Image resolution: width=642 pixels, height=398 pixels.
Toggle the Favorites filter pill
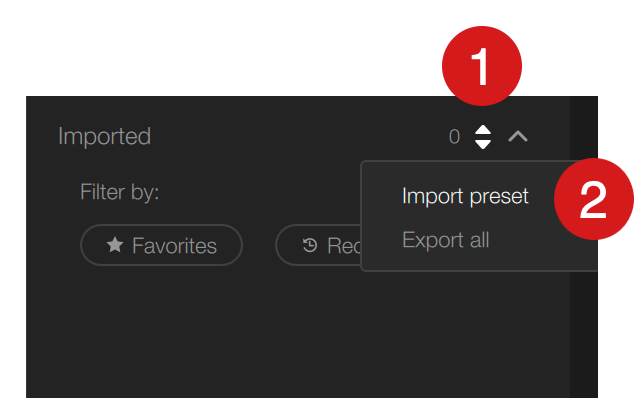point(161,245)
